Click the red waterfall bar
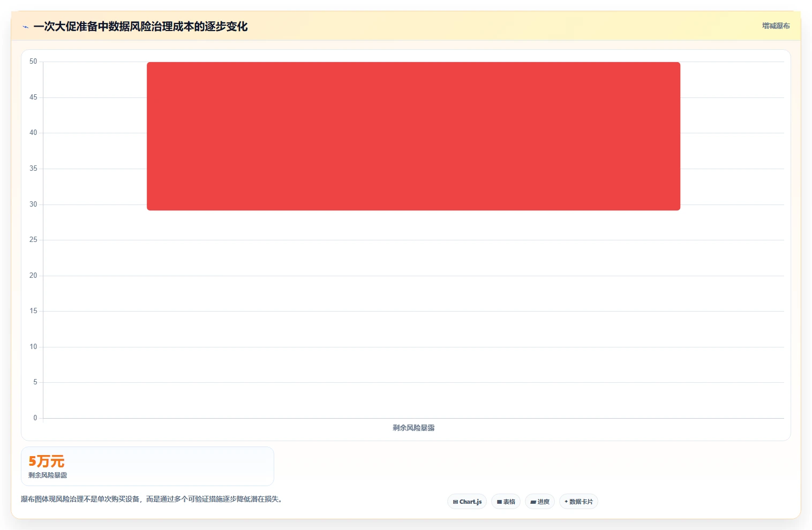 click(413, 136)
